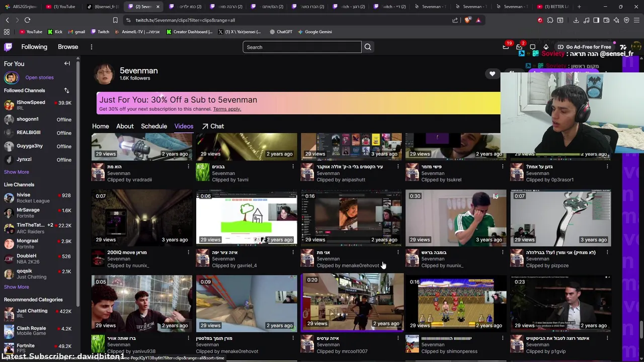This screenshot has height=362, width=644.
Task: Open IShowSpeed in followed channels
Action: click(x=38, y=105)
